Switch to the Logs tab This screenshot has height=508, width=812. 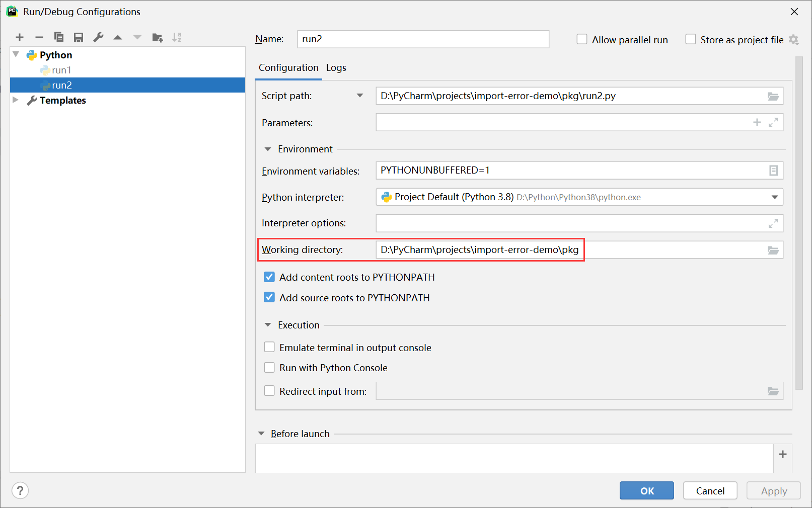336,67
